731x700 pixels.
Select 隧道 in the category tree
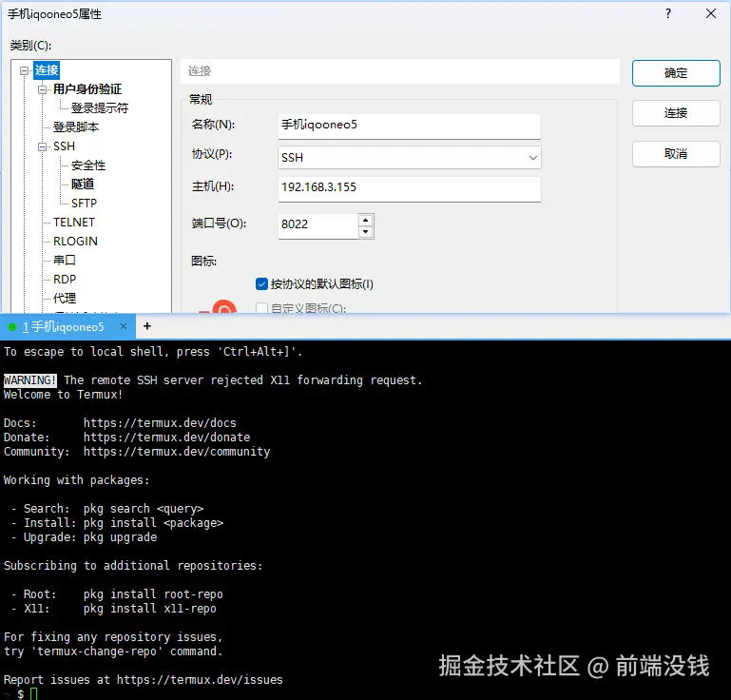[83, 185]
